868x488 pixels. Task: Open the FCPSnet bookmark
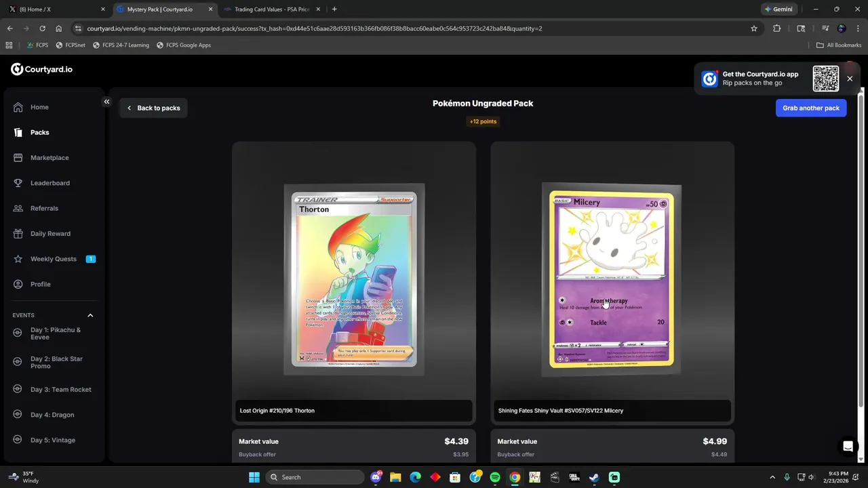click(x=71, y=45)
